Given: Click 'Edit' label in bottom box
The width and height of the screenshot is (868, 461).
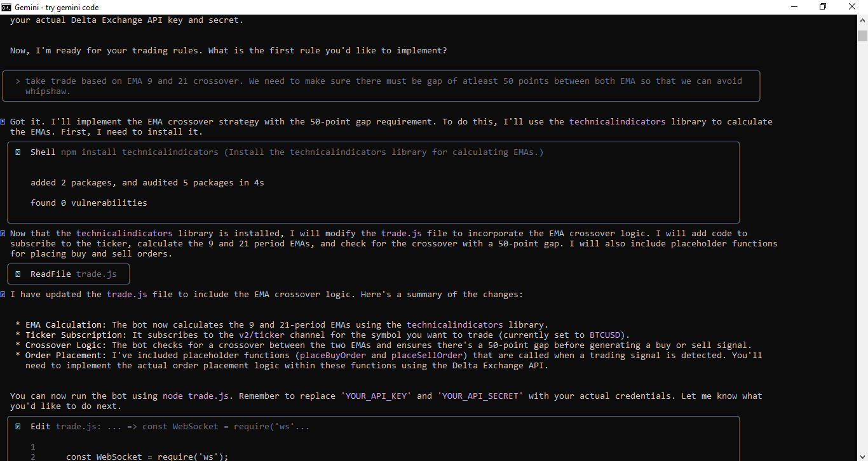Looking at the screenshot, I should click(41, 426).
